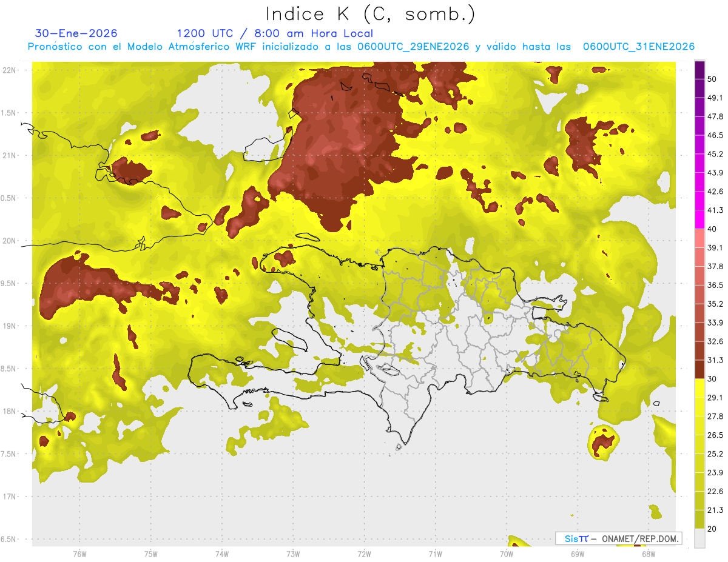Click the legend value "40"
Image resolution: width=728 pixels, height=562 pixels.
[713, 229]
